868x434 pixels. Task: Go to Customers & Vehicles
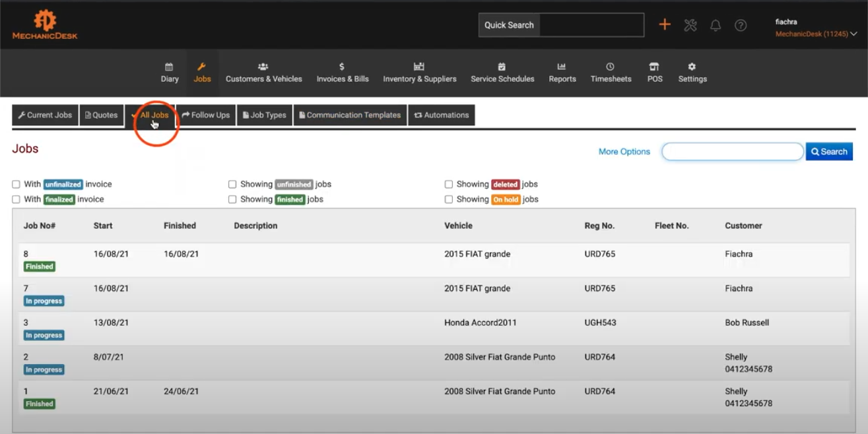264,73
